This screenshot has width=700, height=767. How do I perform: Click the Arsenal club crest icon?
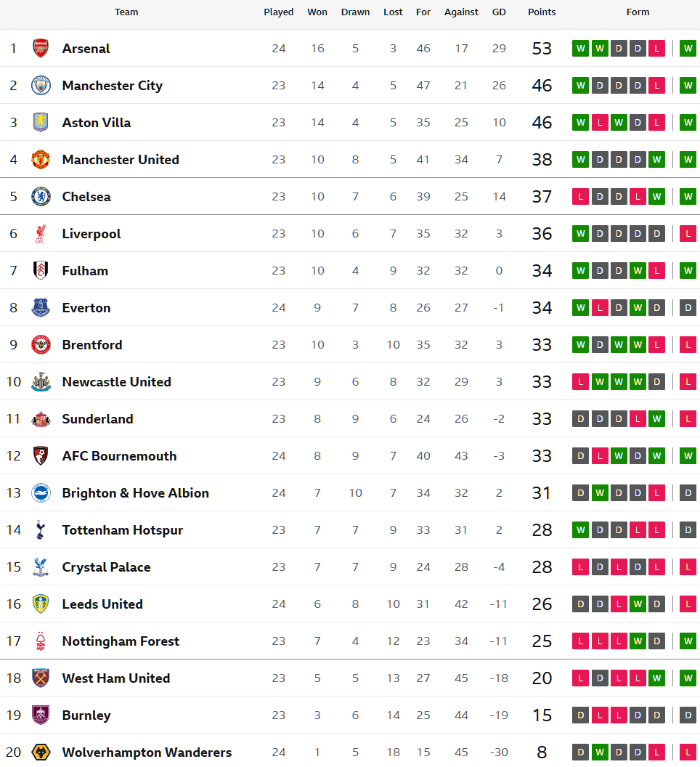click(41, 49)
